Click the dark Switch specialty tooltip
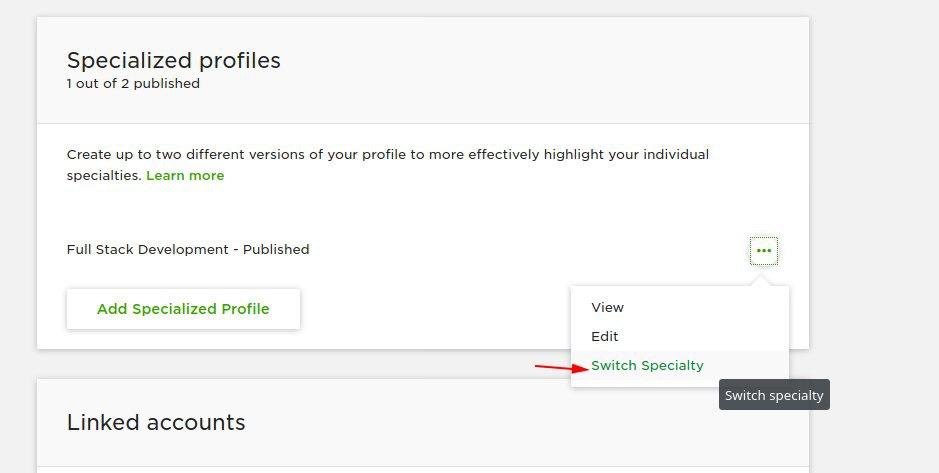 (774, 395)
